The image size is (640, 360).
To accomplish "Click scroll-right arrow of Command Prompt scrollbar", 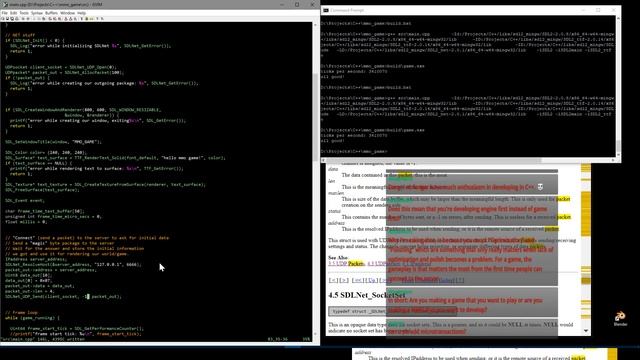I will tap(613, 160).
